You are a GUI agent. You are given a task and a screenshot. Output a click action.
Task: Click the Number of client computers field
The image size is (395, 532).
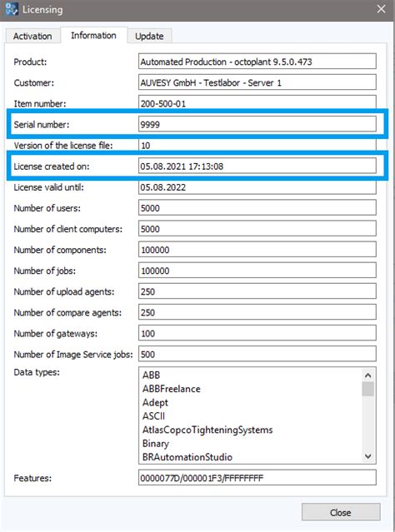click(257, 229)
